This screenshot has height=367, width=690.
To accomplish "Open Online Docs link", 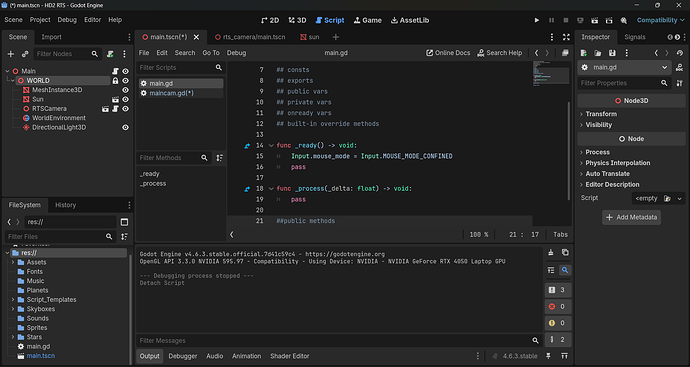I will pos(448,53).
